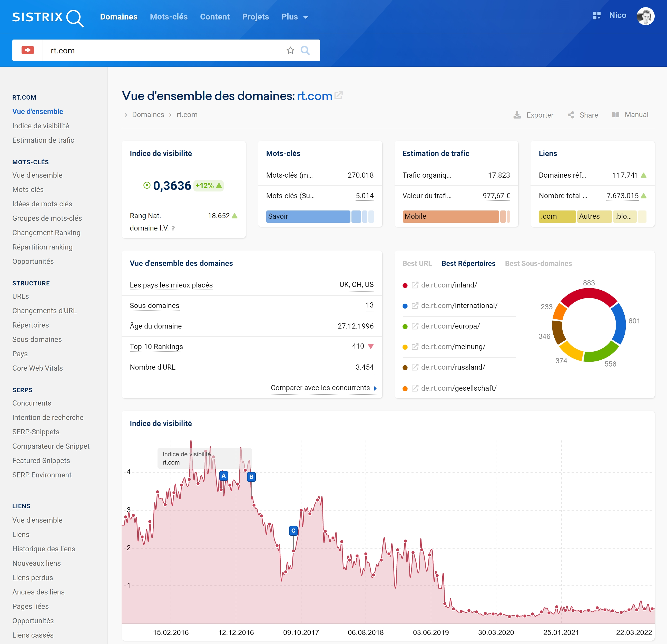Open external link icon for de.rt.com/europa/
667x644 pixels.
[x=415, y=326]
